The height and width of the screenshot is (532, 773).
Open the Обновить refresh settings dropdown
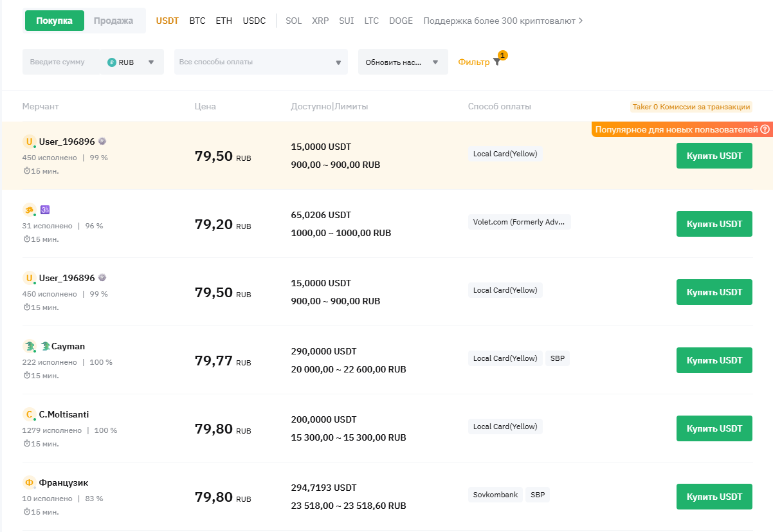403,62
